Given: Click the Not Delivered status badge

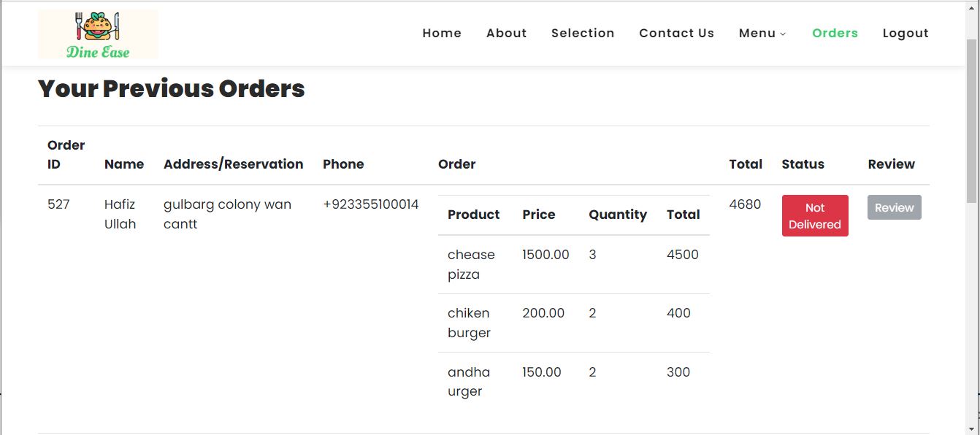Looking at the screenshot, I should [x=815, y=215].
